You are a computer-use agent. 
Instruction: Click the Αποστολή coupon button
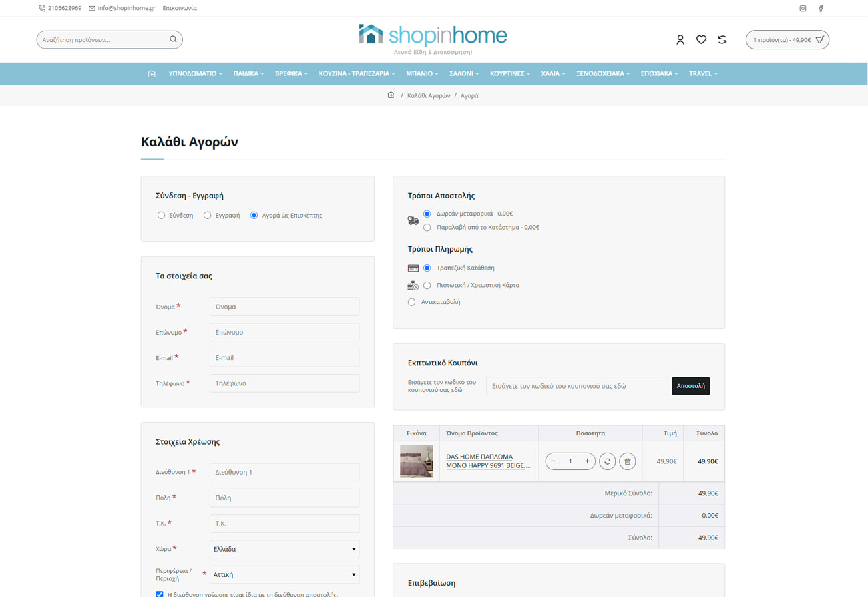[690, 386]
